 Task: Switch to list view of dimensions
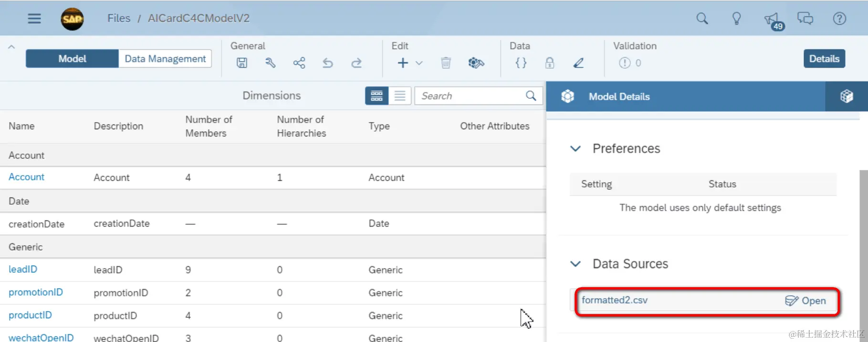400,96
